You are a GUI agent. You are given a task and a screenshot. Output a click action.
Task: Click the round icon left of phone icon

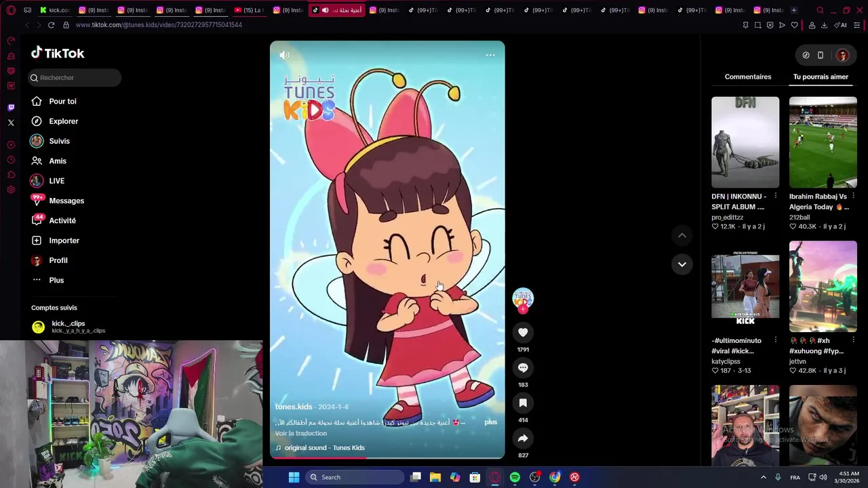(x=806, y=56)
